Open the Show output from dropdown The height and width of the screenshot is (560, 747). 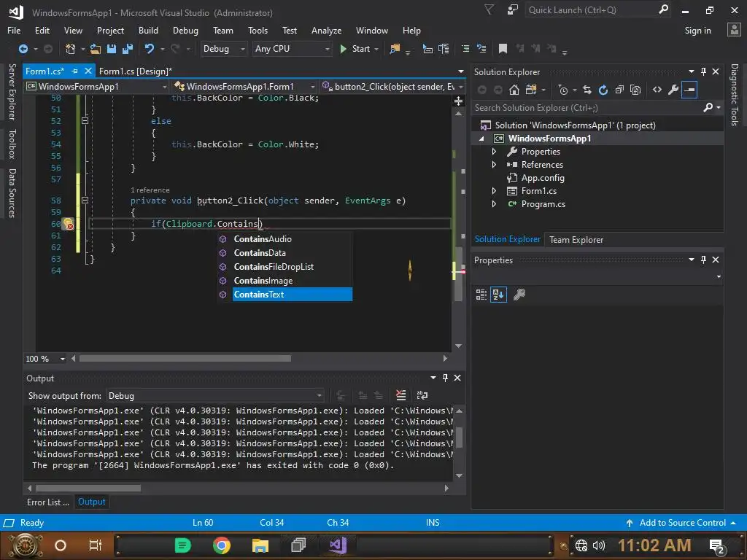point(215,396)
